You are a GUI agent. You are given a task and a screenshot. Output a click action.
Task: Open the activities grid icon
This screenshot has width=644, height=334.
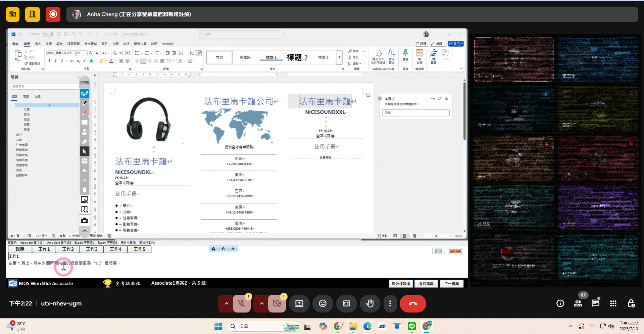613,303
